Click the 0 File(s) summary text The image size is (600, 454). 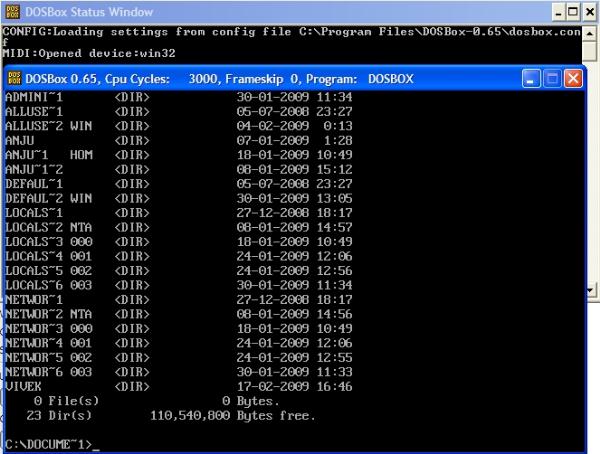pyautogui.click(x=66, y=401)
